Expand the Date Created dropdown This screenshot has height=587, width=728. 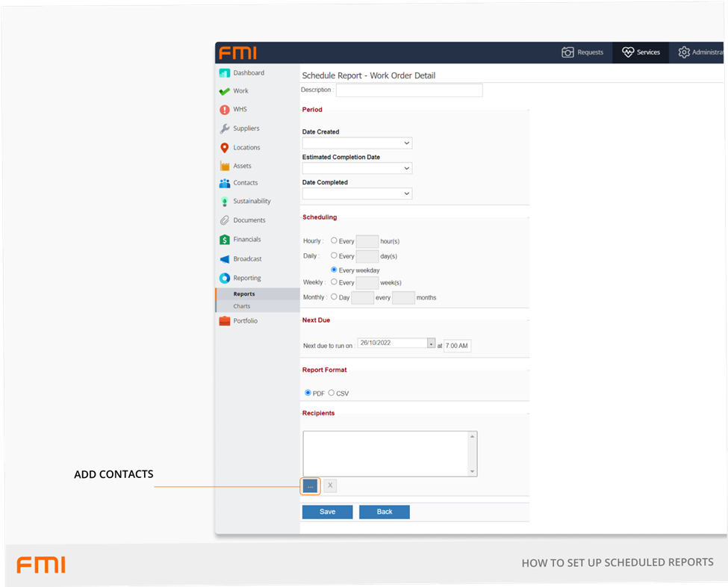[357, 143]
